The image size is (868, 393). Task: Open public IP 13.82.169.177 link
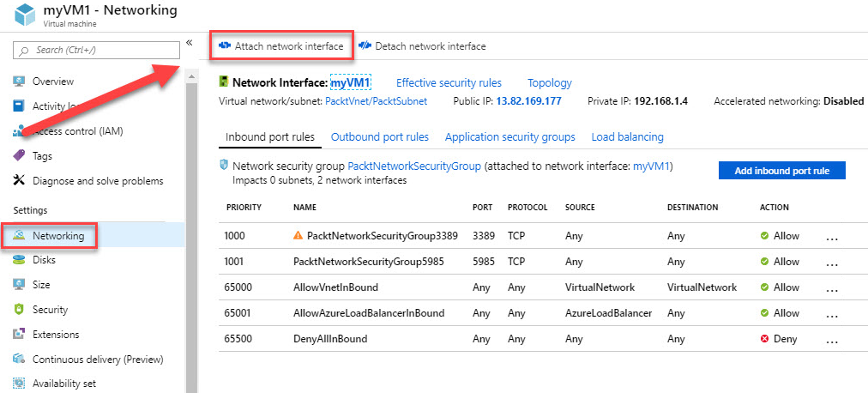coord(528,101)
